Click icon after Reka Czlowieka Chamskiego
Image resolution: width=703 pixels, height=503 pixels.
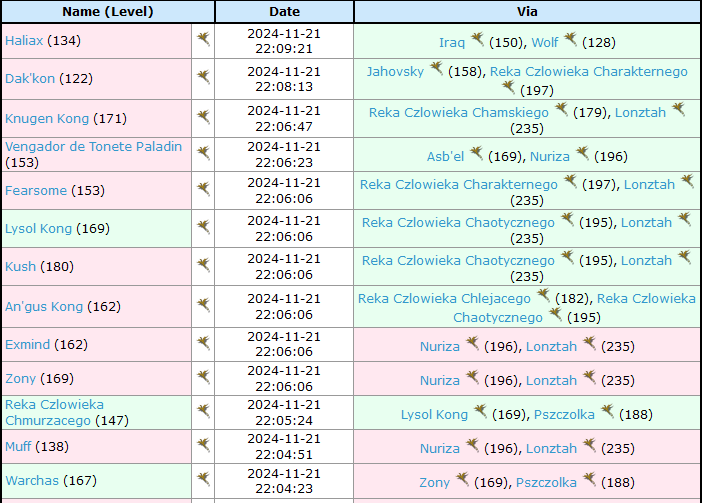coord(561,110)
